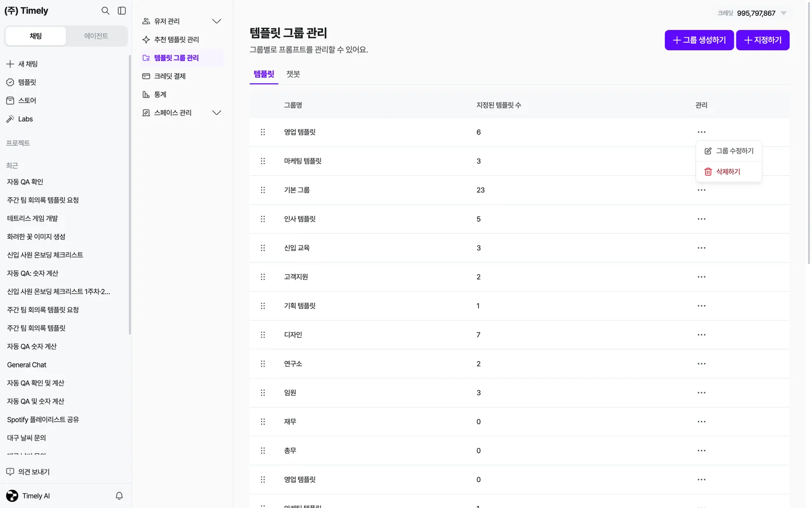Open recent chat General Chat
Viewport: 812px width, 508px height.
click(26, 365)
